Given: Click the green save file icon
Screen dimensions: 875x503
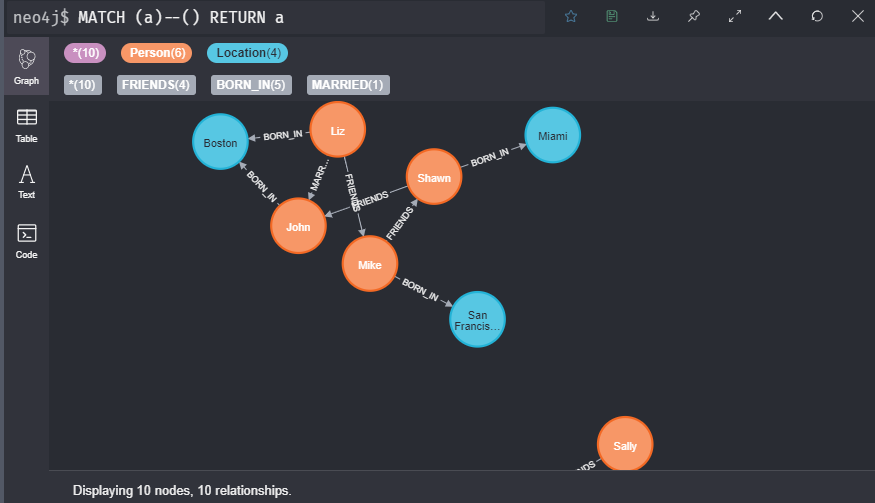Looking at the screenshot, I should point(612,16).
